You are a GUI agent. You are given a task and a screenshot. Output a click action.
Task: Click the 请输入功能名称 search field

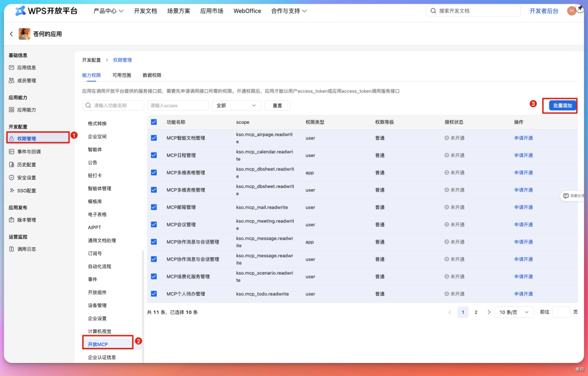[x=113, y=106]
